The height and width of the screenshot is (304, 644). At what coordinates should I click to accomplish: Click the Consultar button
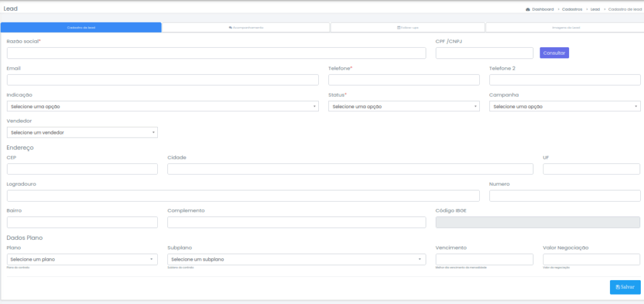click(554, 53)
